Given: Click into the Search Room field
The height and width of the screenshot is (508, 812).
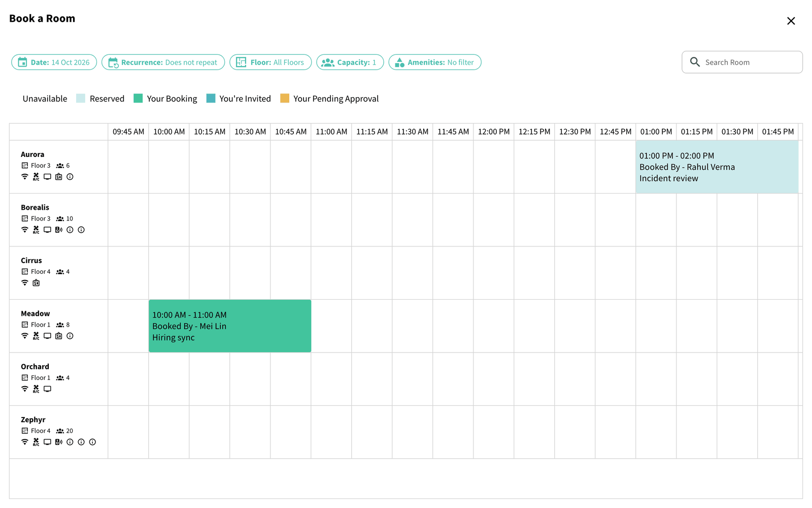Looking at the screenshot, I should [x=742, y=62].
